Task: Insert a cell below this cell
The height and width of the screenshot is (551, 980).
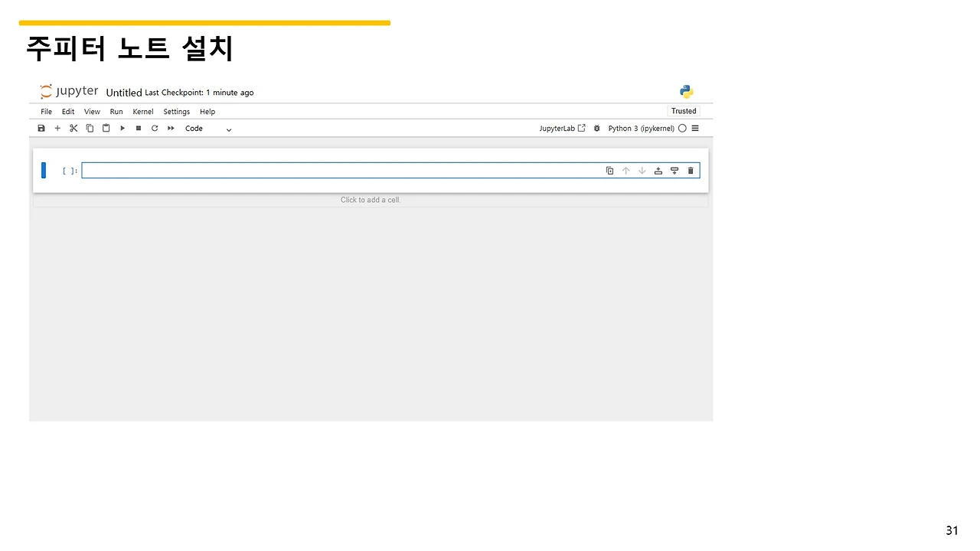Action: 675,171
